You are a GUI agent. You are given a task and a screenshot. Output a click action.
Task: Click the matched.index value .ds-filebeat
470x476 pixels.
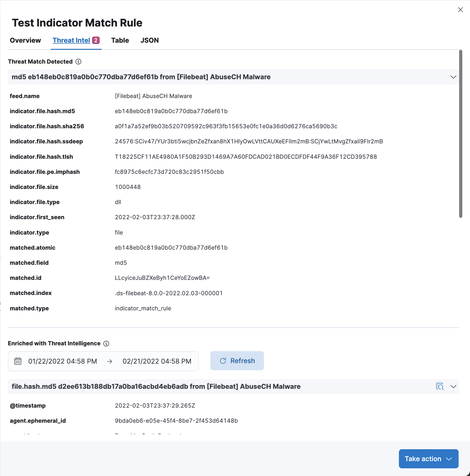pyautogui.click(x=169, y=293)
